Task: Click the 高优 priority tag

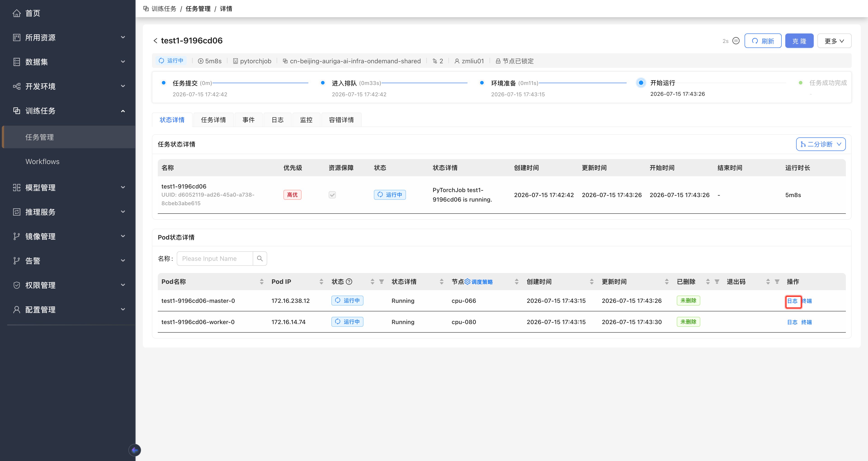Action: [292, 195]
